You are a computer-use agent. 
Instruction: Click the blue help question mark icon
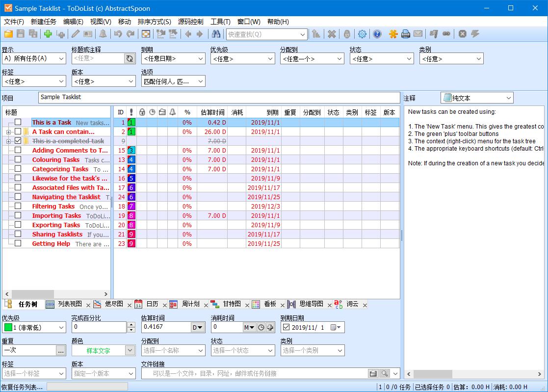pos(376,34)
